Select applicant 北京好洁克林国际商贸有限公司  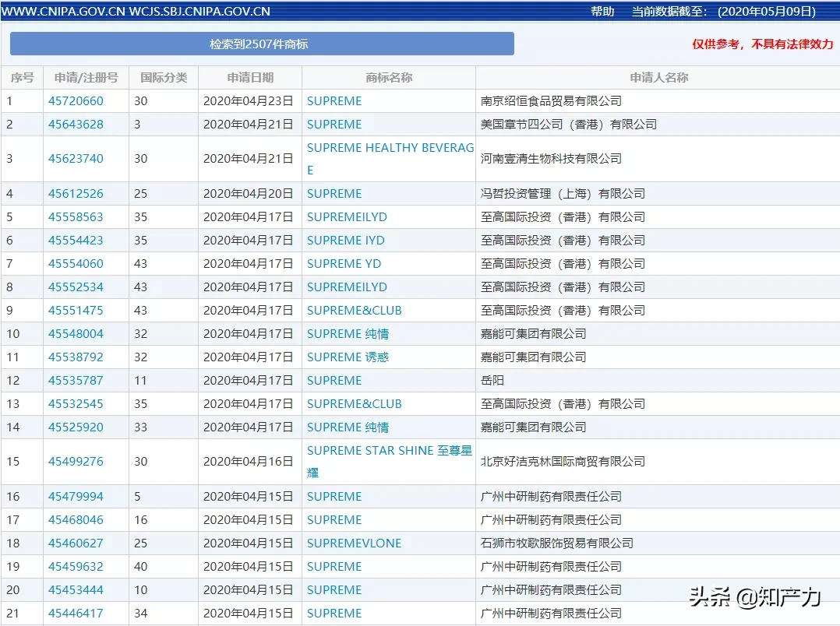pyautogui.click(x=563, y=461)
